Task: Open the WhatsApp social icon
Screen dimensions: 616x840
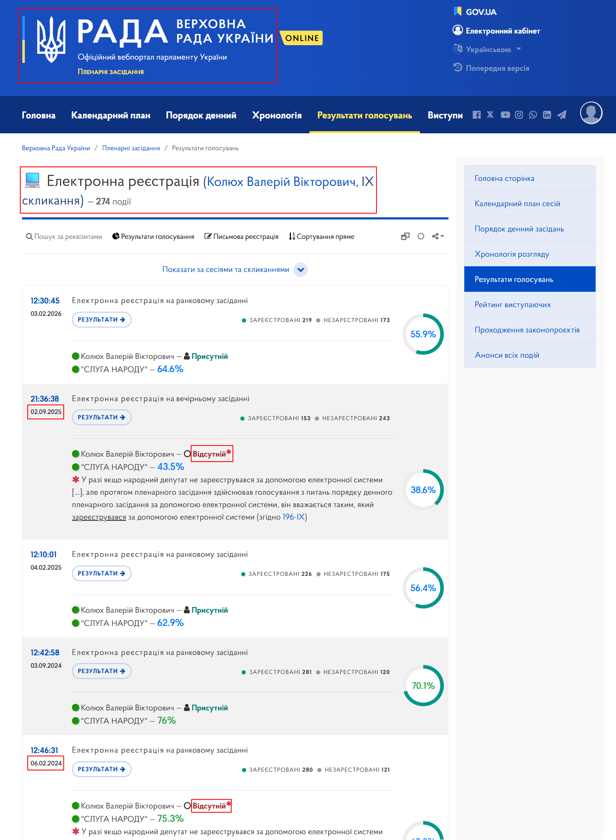Action: tap(533, 115)
